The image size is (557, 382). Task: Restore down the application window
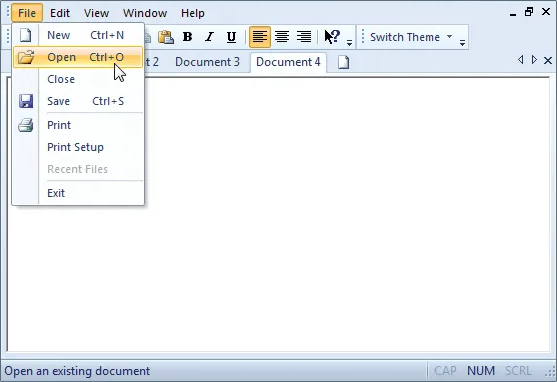[529, 12]
